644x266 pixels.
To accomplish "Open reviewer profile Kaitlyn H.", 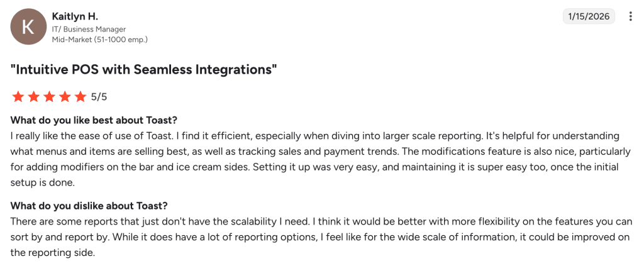I will [x=75, y=16].
